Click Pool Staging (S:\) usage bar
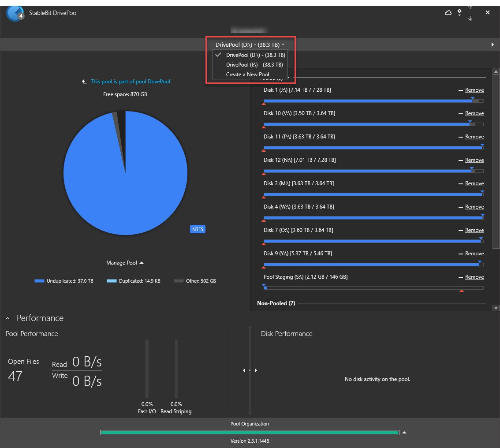Image resolution: width=500 pixels, height=448 pixels. point(373,288)
